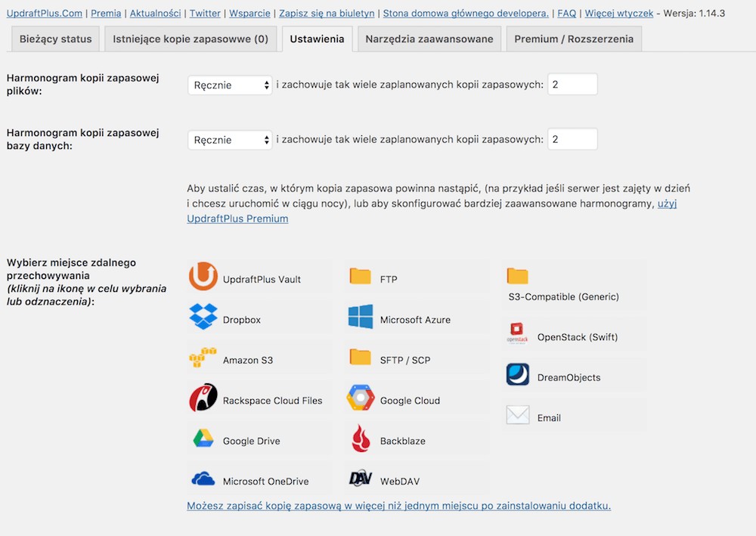Select the 'Email' storage label

[549, 418]
